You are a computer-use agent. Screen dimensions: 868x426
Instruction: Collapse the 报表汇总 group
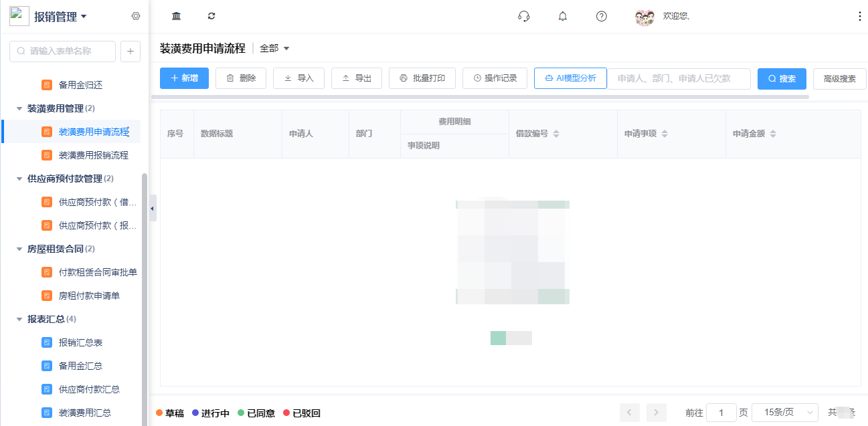click(19, 319)
